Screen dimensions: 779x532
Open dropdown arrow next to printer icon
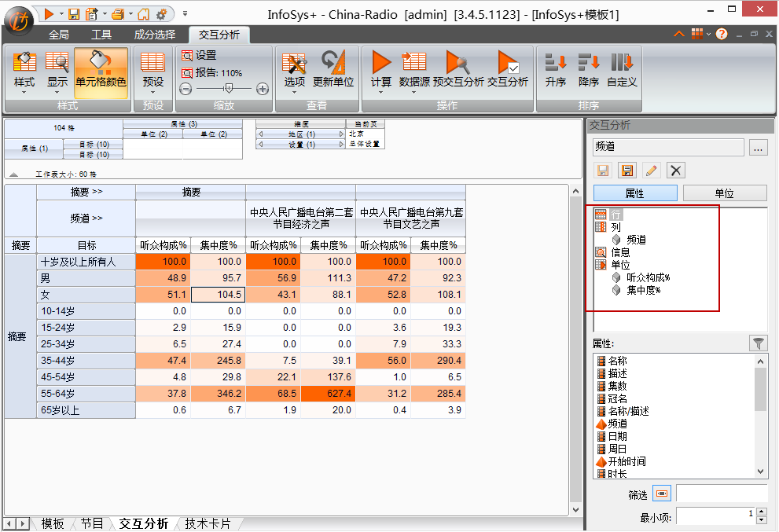click(130, 14)
